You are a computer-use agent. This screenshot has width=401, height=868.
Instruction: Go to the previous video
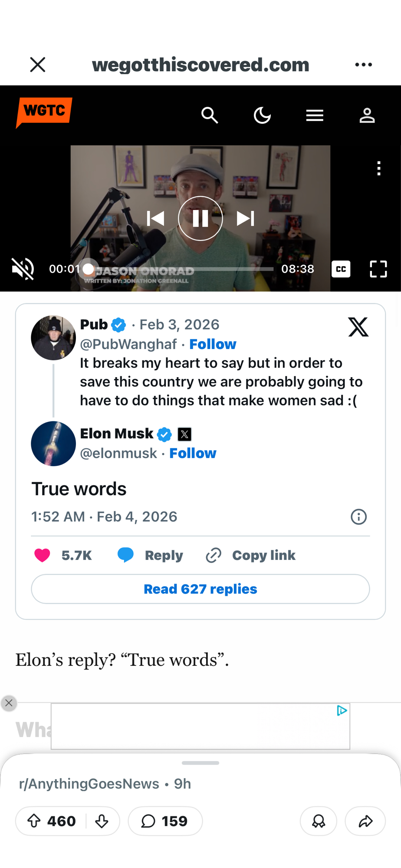pos(155,218)
